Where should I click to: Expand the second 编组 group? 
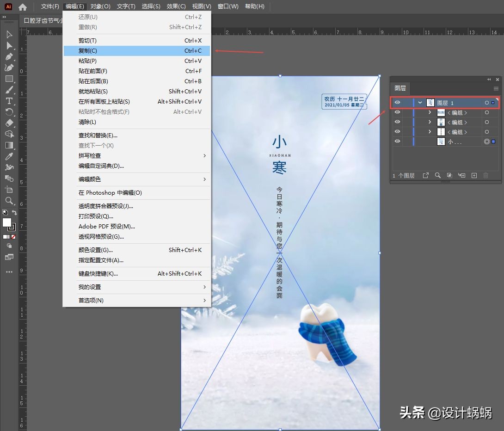click(x=430, y=122)
